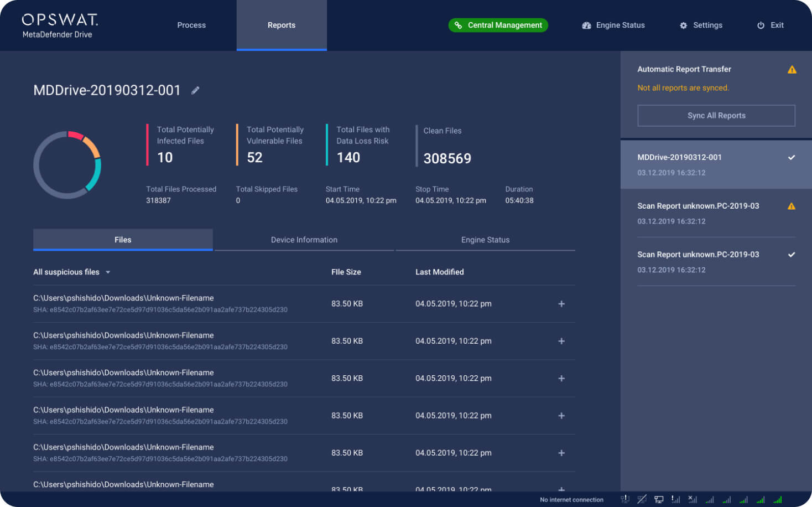Expand fourth listed file row with plus
This screenshot has width=812, height=507.
click(561, 416)
